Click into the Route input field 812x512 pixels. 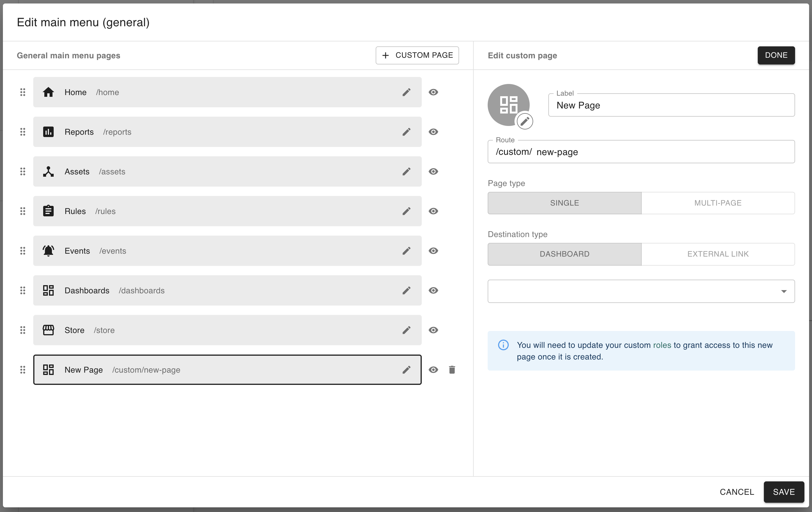coord(641,152)
